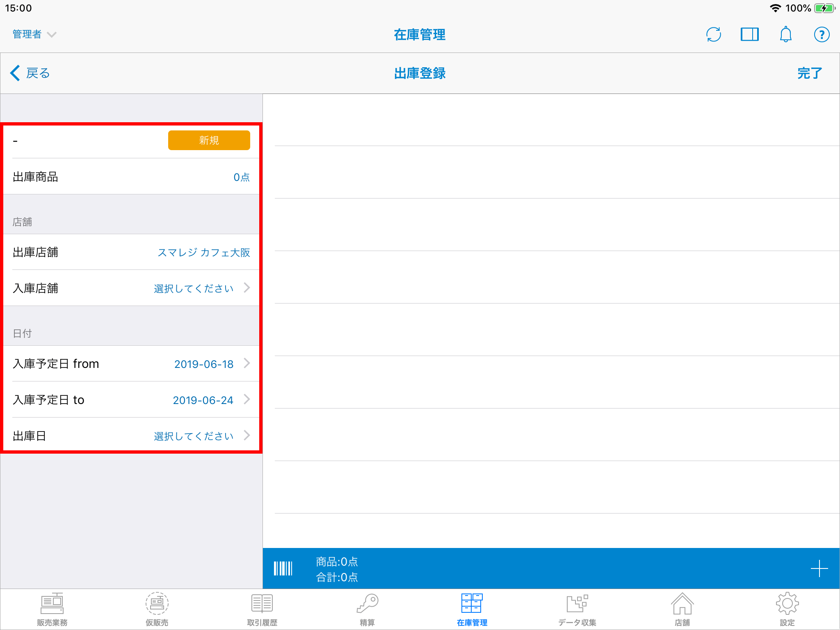This screenshot has width=840, height=630.
Task: Tap 出庫店舗 スマレジ カフェ大阪 value
Action: pyautogui.click(x=204, y=252)
